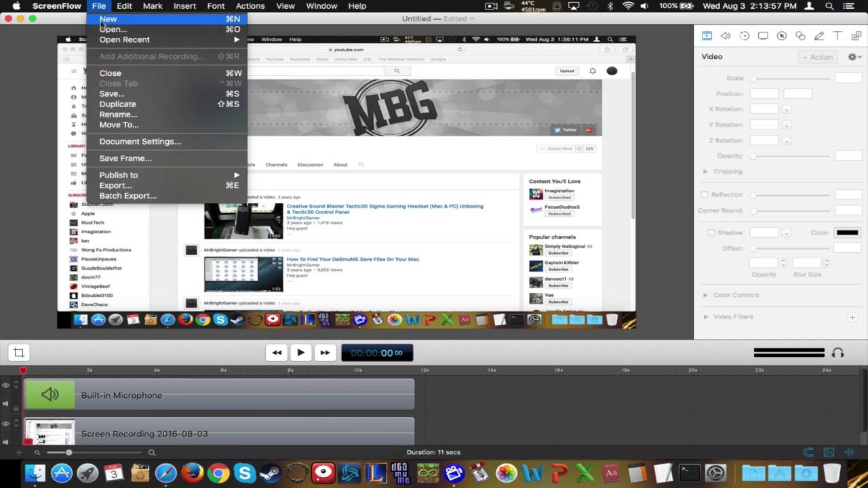Expand the Video Filters section
Screen dimensions: 868x488
click(705, 317)
